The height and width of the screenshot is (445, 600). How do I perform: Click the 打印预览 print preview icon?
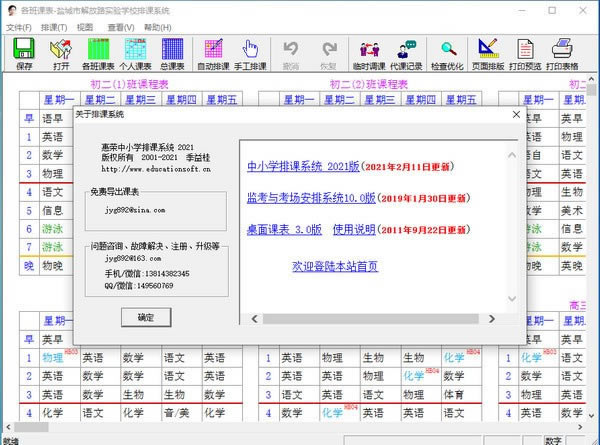[x=525, y=53]
